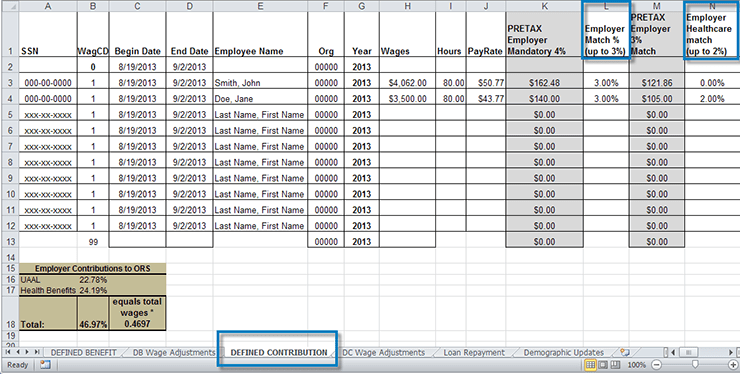Click the zoom in plus button
The width and height of the screenshot is (740, 374).
[732, 365]
